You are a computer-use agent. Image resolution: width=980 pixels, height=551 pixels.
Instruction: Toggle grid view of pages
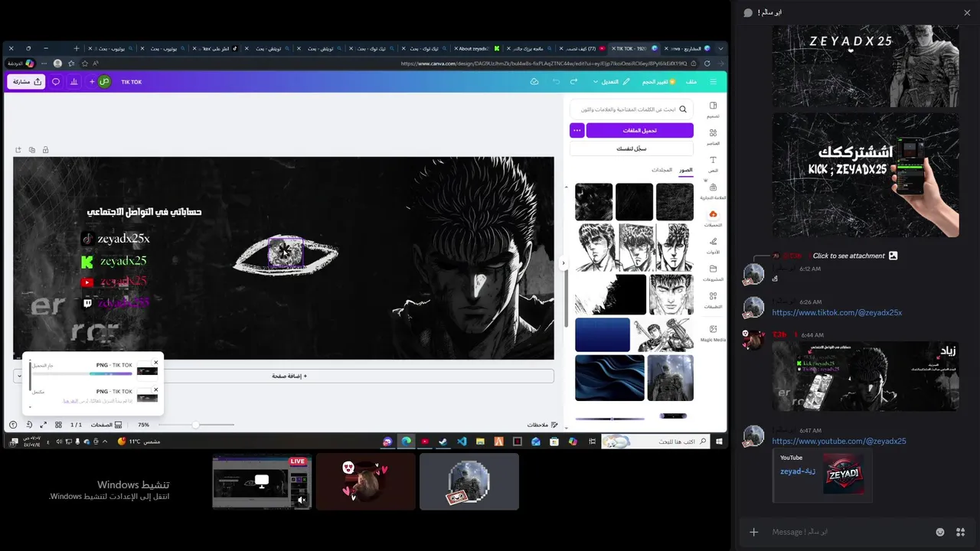58,424
